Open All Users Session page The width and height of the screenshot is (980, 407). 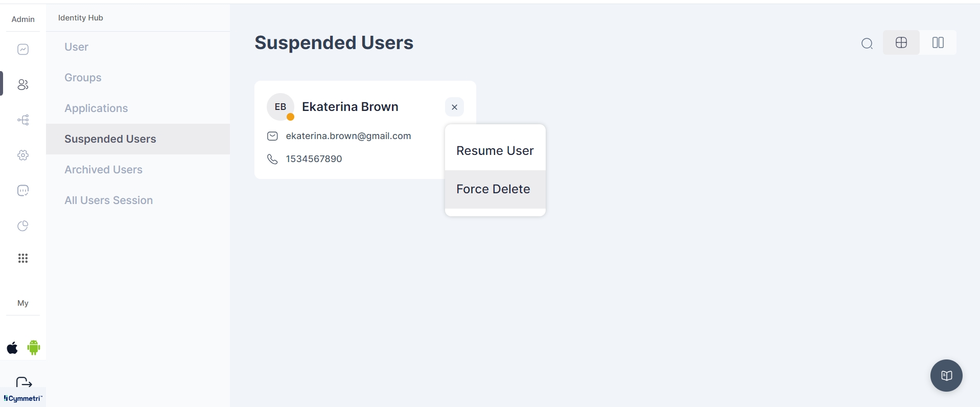[108, 200]
